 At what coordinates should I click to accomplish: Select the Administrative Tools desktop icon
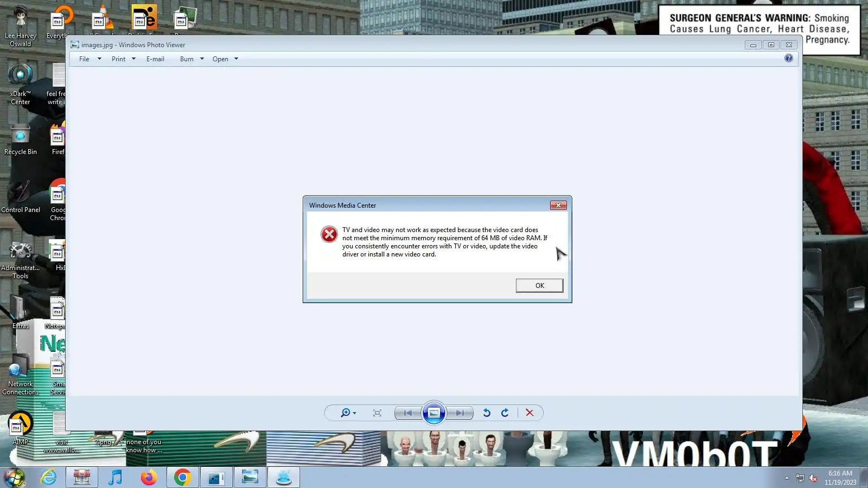pyautogui.click(x=21, y=259)
